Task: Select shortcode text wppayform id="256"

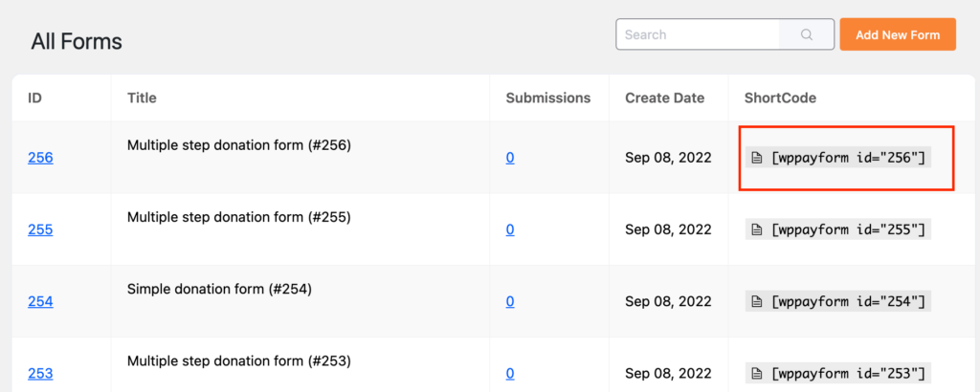Action: click(848, 158)
